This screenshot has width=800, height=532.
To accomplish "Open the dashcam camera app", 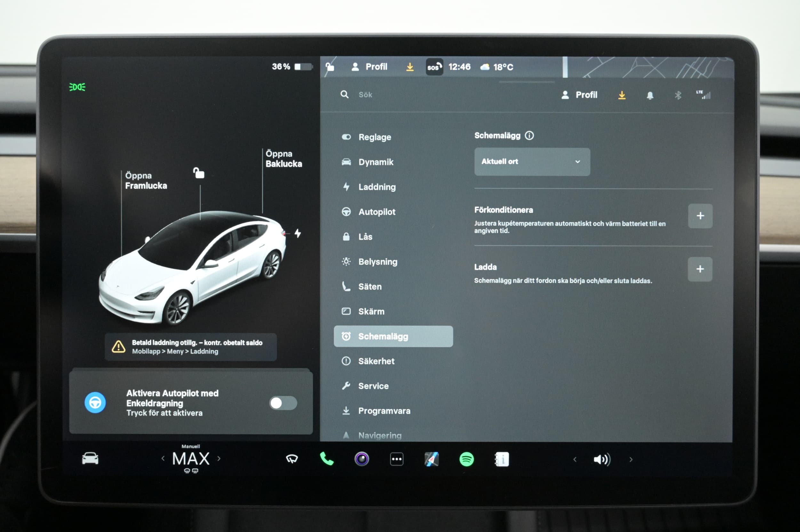I will 362,459.
